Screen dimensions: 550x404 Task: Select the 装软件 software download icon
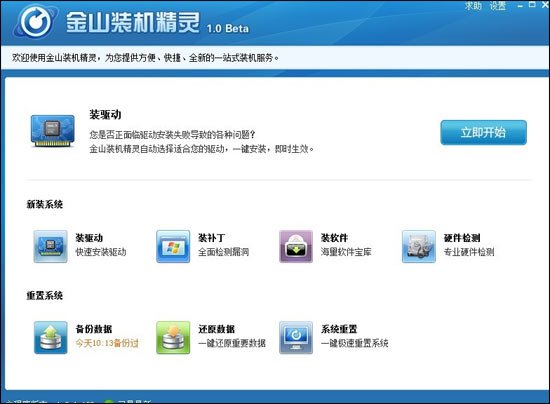click(296, 246)
